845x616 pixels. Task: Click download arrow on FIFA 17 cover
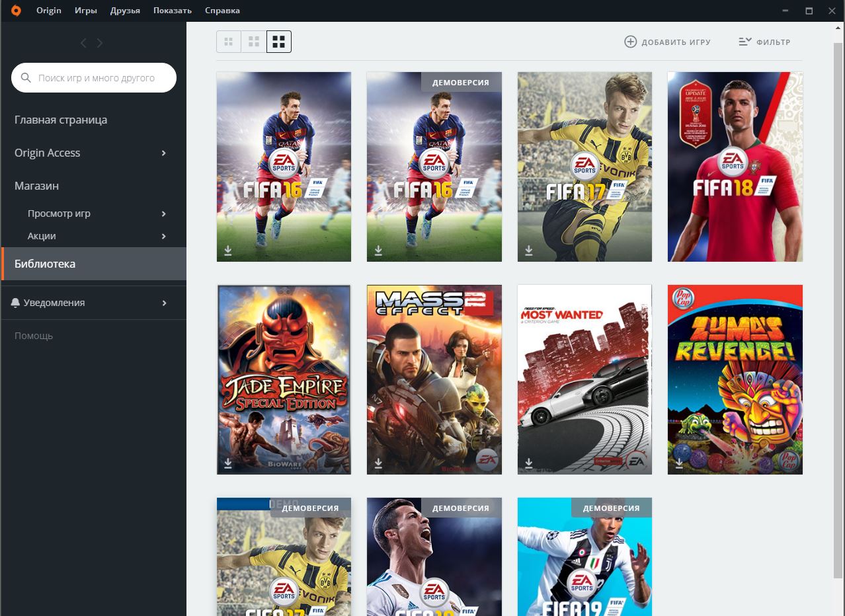tap(529, 250)
